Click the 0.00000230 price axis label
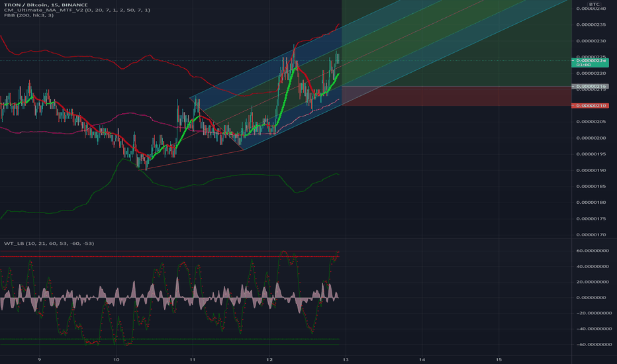617x364 pixels. click(x=591, y=40)
